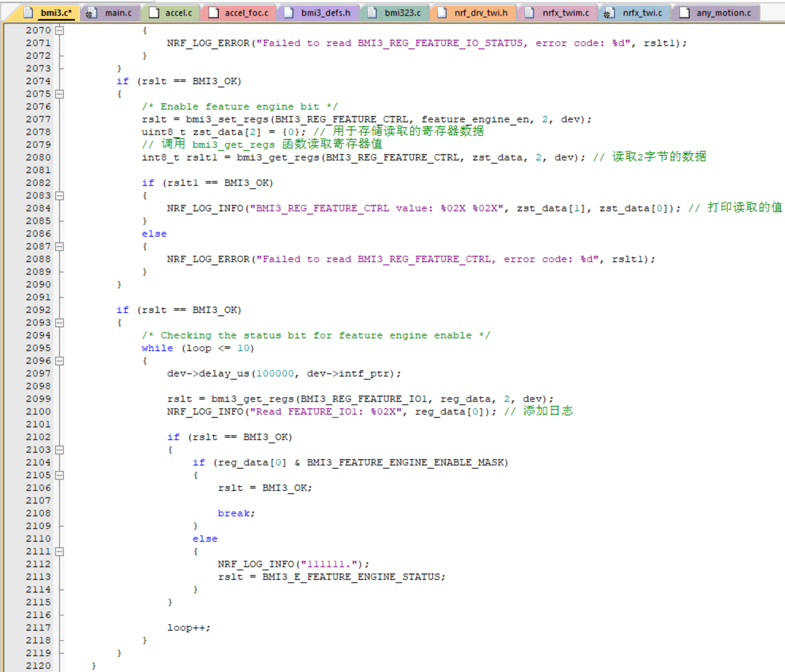
Task: Click the file icon on the bmi323.c tab
Action: 373,13
